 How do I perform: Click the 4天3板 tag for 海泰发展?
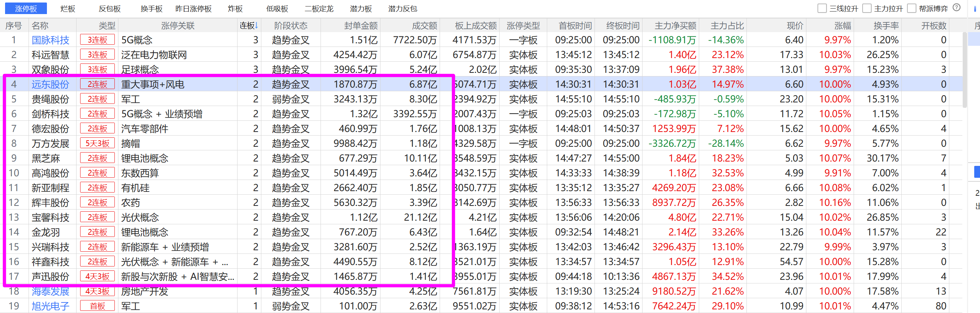pos(97,291)
